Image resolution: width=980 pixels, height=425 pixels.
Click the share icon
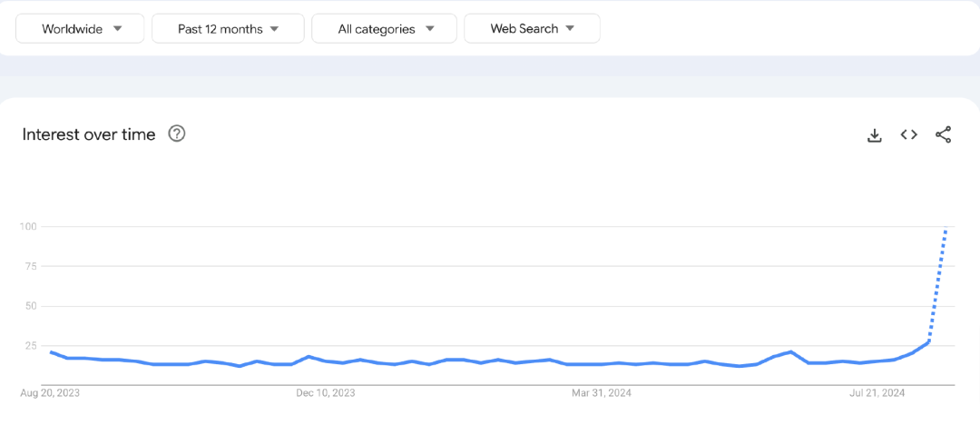pyautogui.click(x=943, y=134)
